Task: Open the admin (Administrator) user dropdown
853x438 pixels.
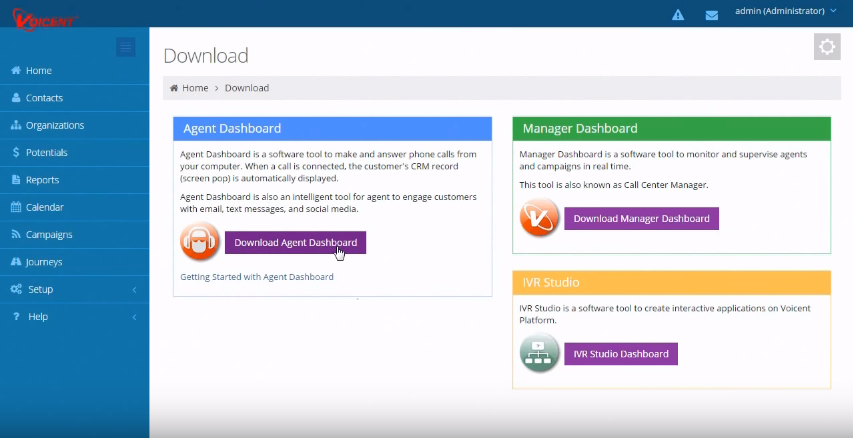Action: click(786, 11)
